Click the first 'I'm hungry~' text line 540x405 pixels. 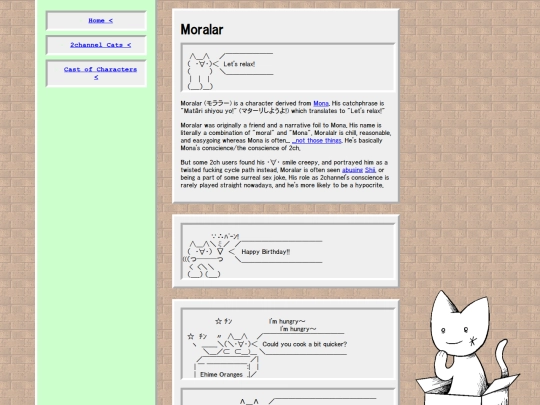(x=287, y=321)
